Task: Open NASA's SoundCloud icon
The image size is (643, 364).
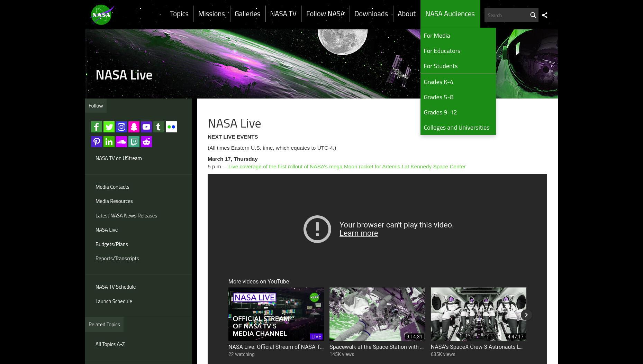Action: click(x=121, y=142)
